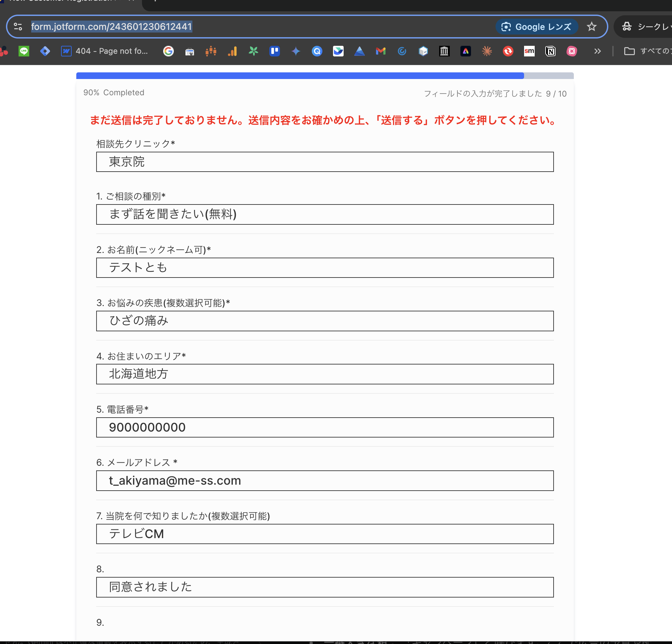
Task: Click the メールアドレス field with t_akiyama@me-ss.com
Action: [x=324, y=480]
